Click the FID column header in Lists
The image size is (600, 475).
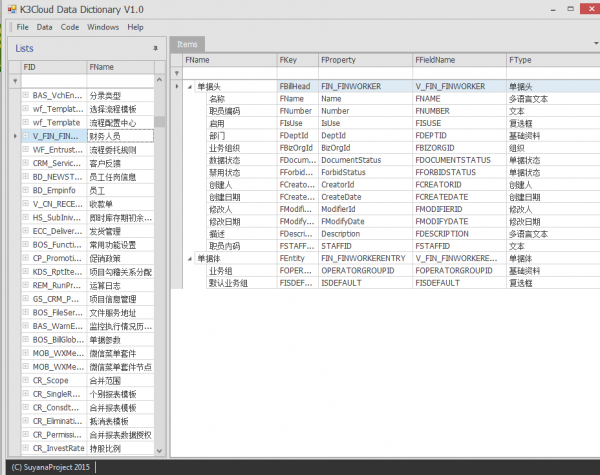[x=52, y=67]
